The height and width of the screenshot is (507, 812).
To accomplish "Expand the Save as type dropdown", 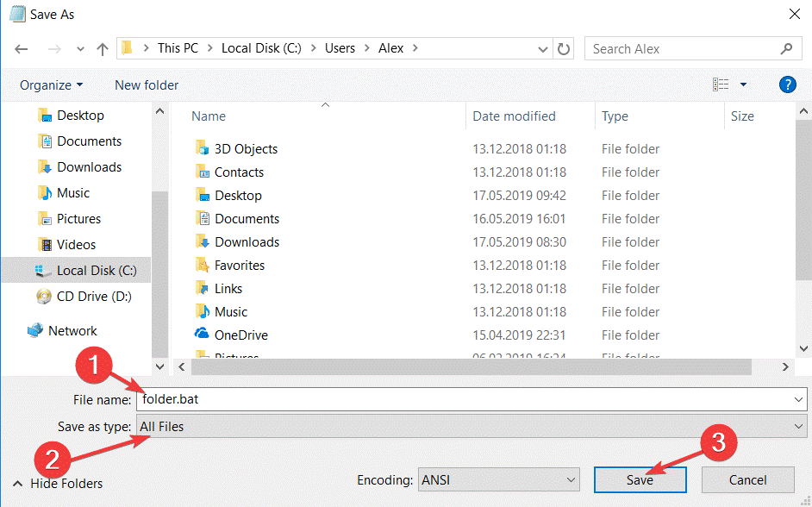I will 472,426.
